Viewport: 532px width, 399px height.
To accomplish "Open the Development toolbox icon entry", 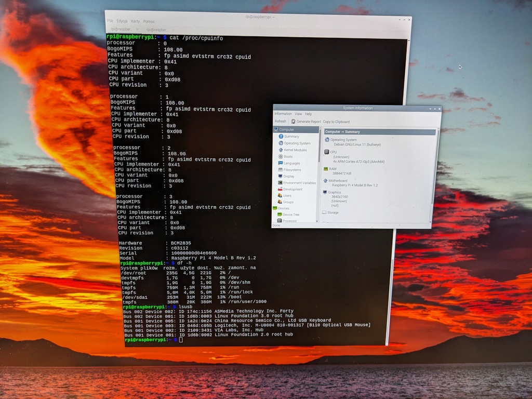I will pyautogui.click(x=280, y=189).
